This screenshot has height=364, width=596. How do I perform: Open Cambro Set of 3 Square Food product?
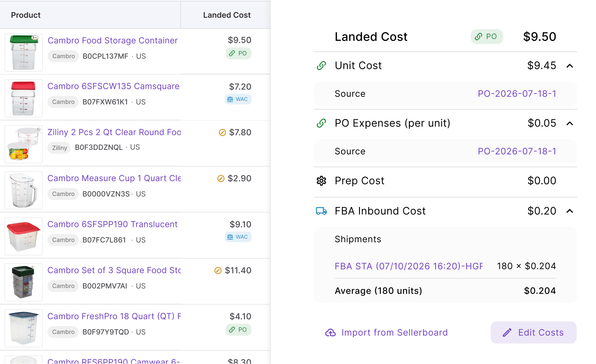[x=114, y=270]
